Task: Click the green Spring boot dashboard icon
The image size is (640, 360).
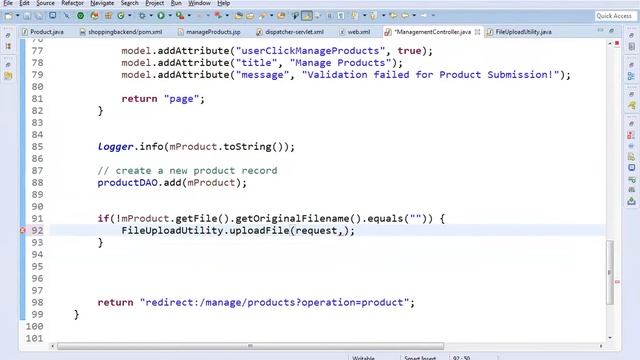Action: pos(80,16)
